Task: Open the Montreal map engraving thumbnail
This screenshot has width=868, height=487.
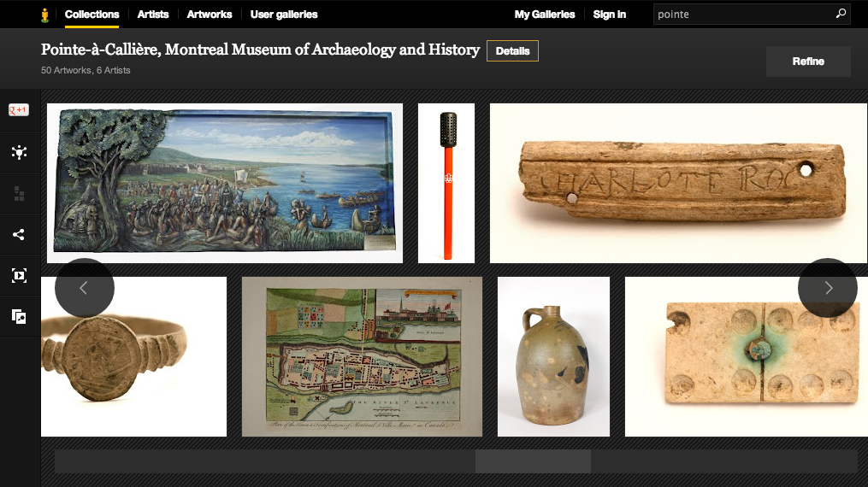Action: tap(362, 356)
